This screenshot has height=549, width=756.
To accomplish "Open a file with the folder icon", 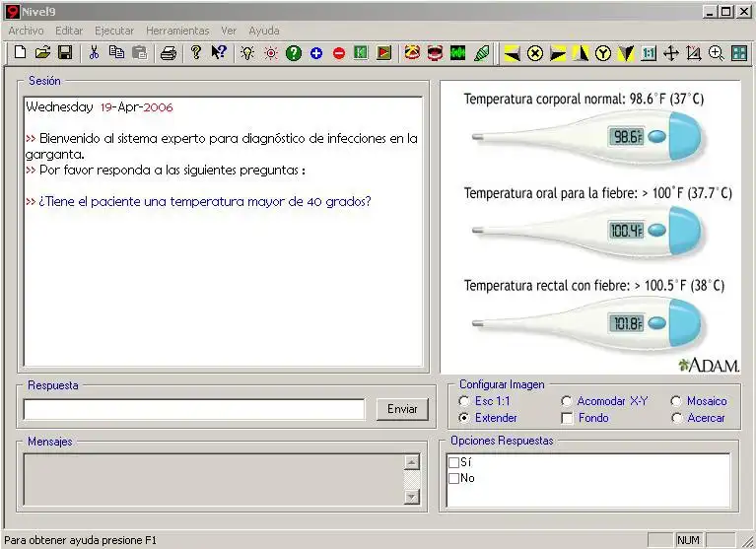I will pyautogui.click(x=42, y=52).
